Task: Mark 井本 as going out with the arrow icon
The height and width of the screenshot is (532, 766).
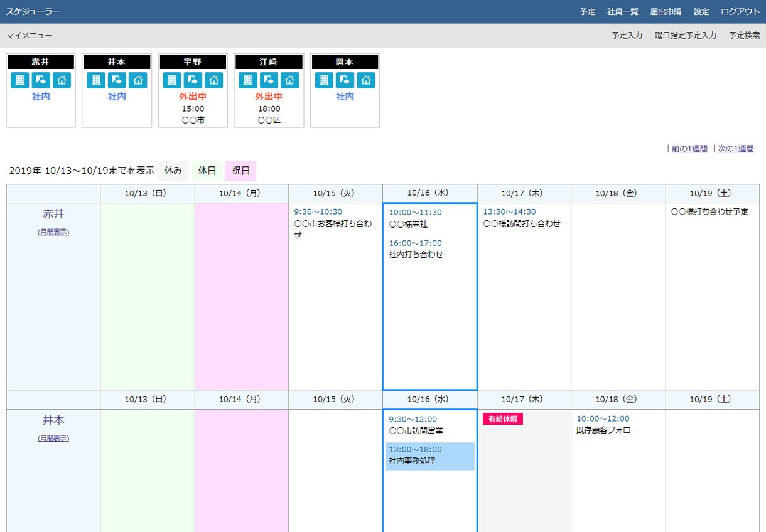Action: click(x=117, y=80)
